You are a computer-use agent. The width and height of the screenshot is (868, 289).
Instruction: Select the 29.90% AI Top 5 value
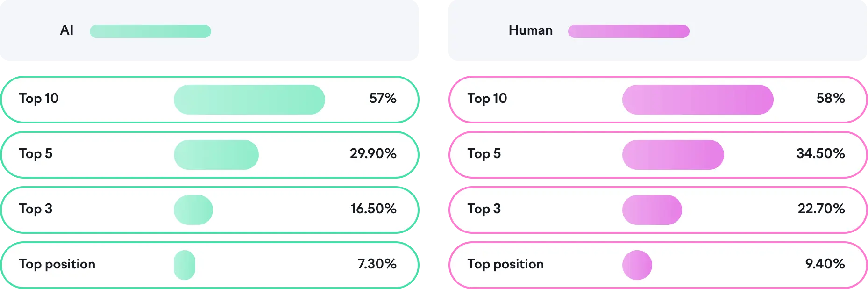pos(373,154)
